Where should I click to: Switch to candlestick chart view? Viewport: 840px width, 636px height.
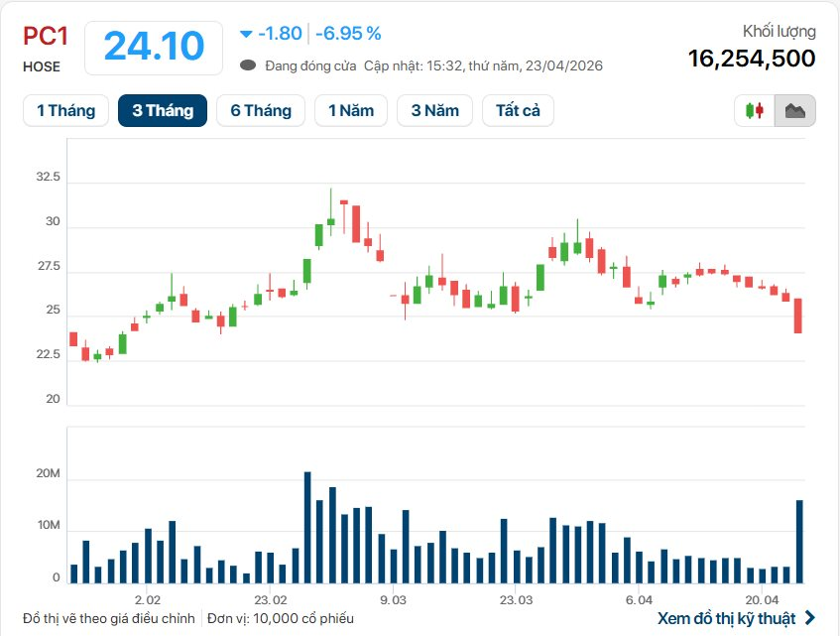[755, 110]
